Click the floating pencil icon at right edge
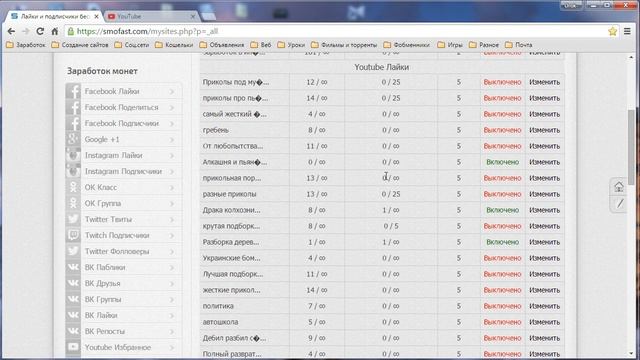 click(620, 203)
